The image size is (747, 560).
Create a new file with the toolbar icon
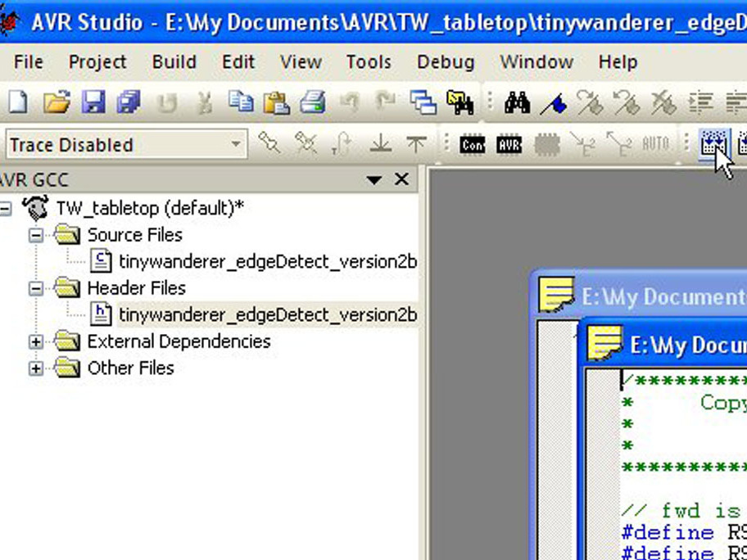point(18,102)
